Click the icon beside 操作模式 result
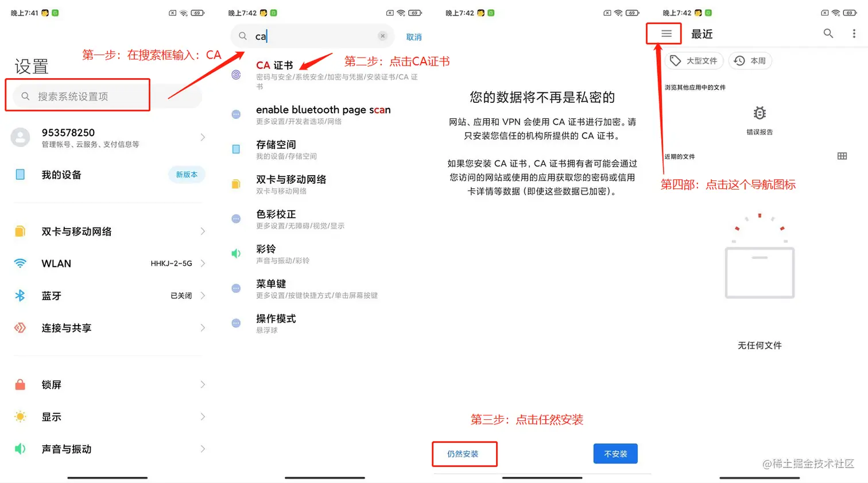Screen dimensions: 868x483 click(x=236, y=323)
